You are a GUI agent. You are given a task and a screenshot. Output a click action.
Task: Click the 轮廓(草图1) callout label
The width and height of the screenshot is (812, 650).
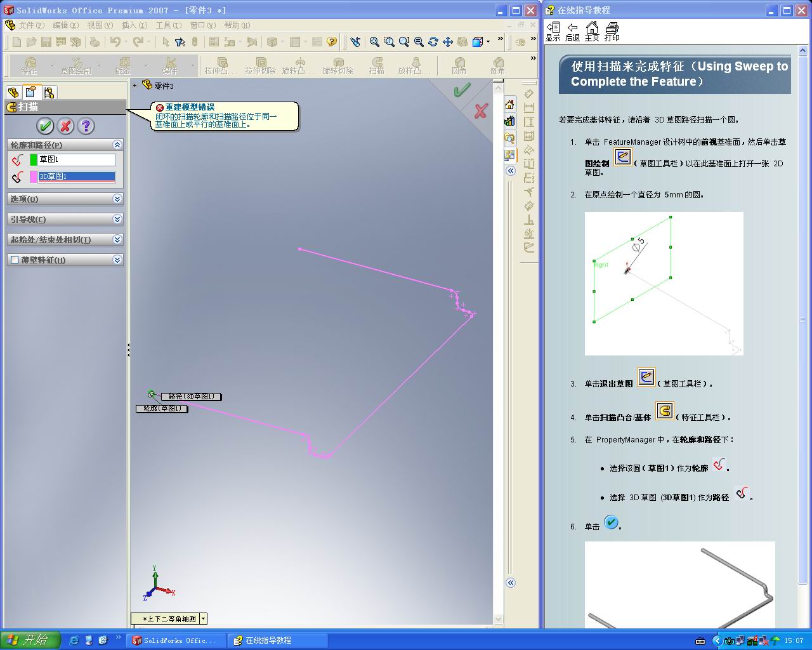162,409
